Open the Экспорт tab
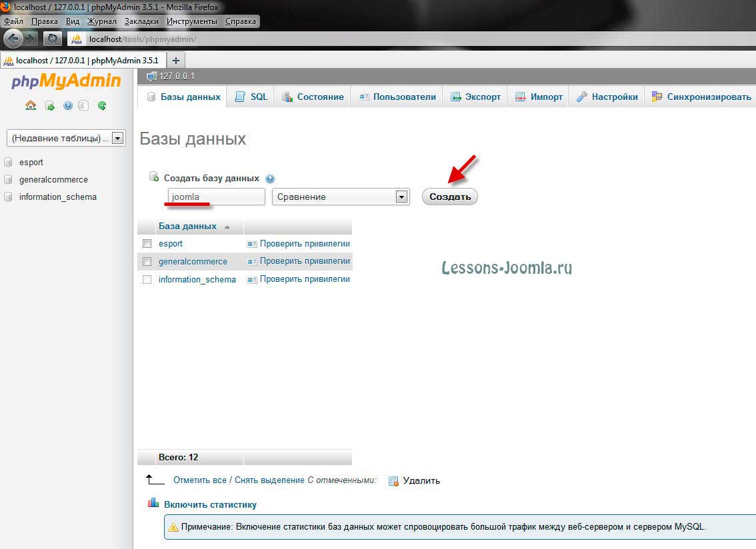This screenshot has width=756, height=549. pyautogui.click(x=475, y=97)
